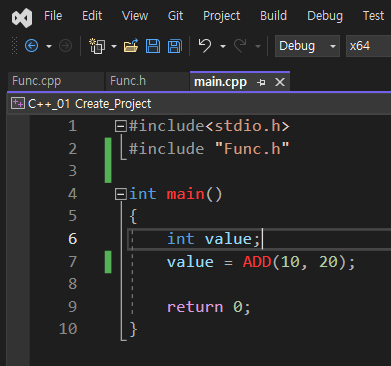Screen dimensions: 391x366
Task: Click the ADD function call
Action: click(257, 262)
